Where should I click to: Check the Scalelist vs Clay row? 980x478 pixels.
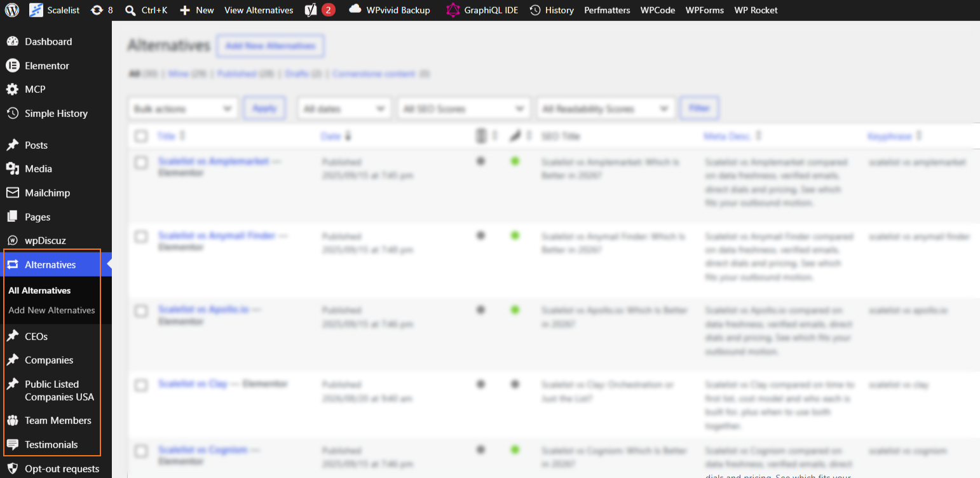[x=141, y=385]
